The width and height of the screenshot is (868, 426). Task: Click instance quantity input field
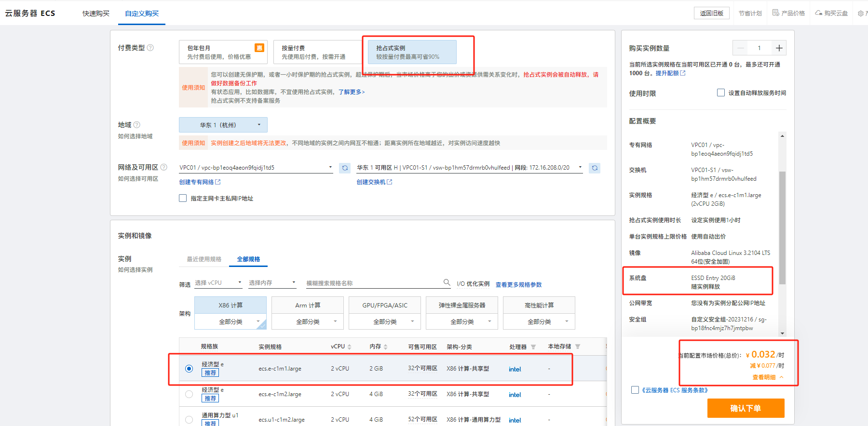[759, 48]
